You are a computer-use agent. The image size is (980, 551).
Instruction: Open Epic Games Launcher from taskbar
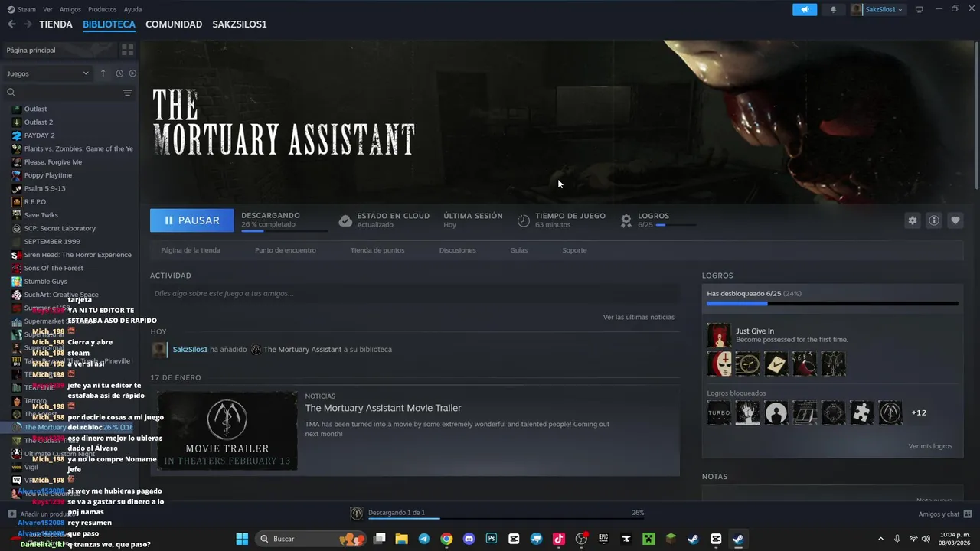pyautogui.click(x=603, y=539)
